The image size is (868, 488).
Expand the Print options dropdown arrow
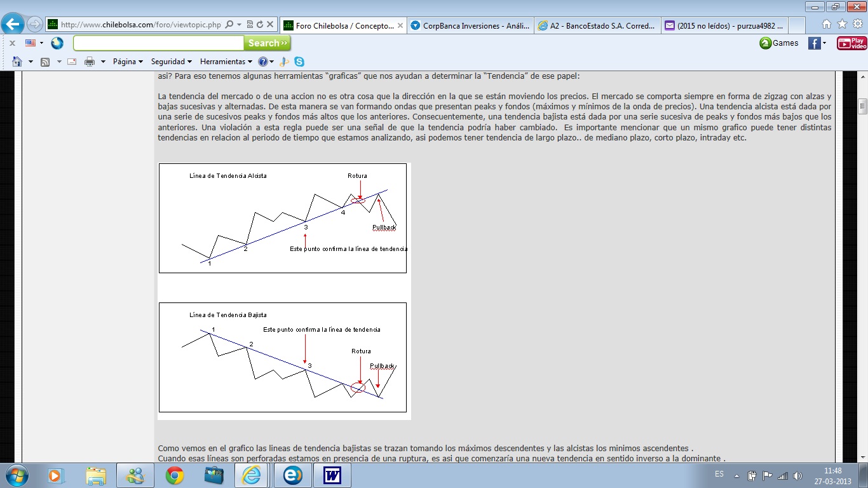(102, 62)
